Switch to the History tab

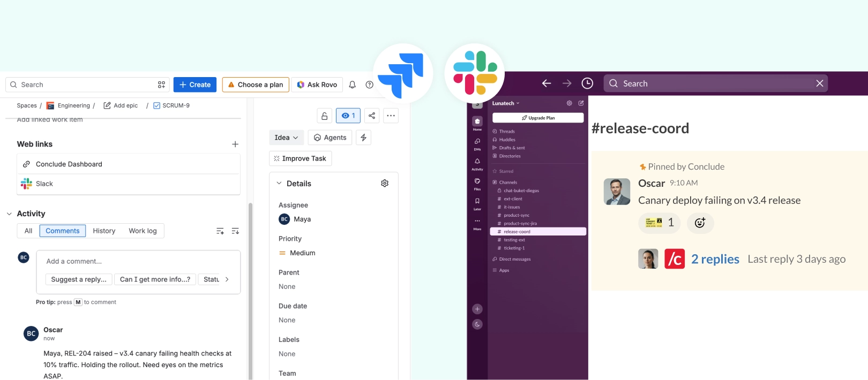coord(104,231)
